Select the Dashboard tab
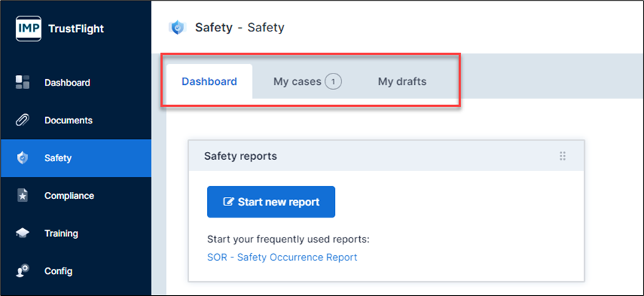The image size is (644, 296). point(209,81)
